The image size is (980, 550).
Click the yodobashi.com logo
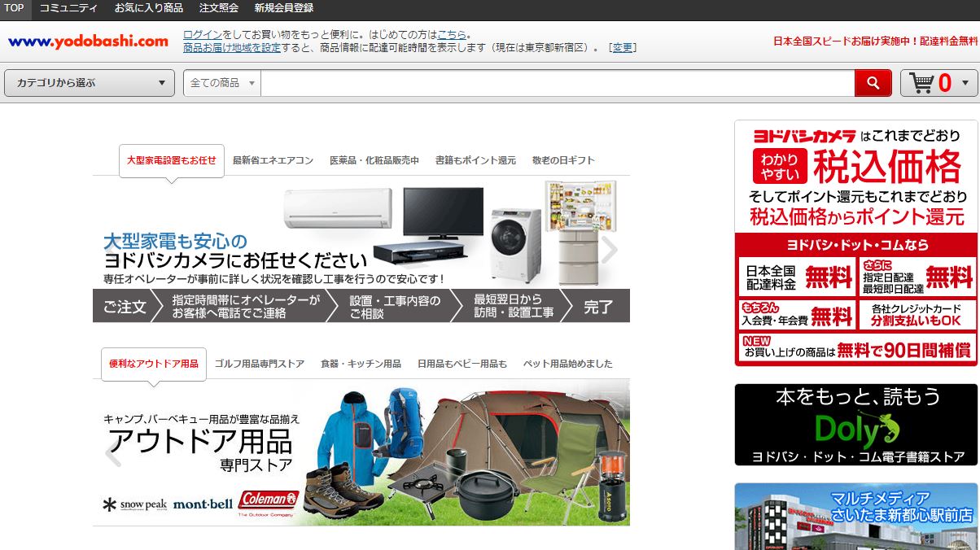[88, 41]
